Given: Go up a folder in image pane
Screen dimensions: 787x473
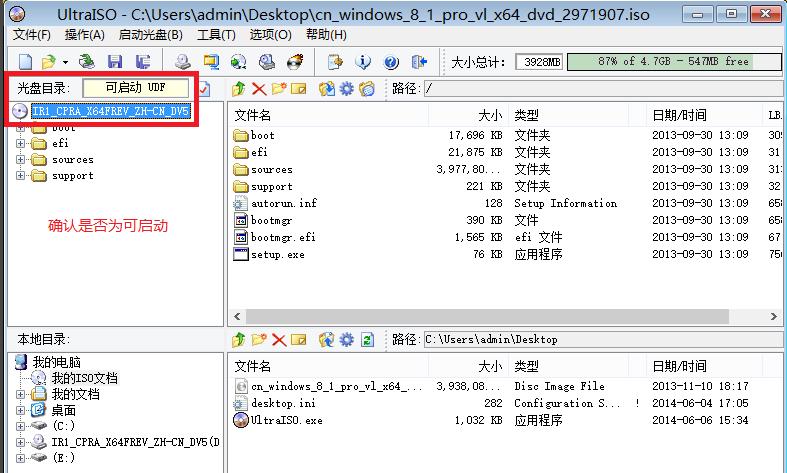Looking at the screenshot, I should (238, 89).
